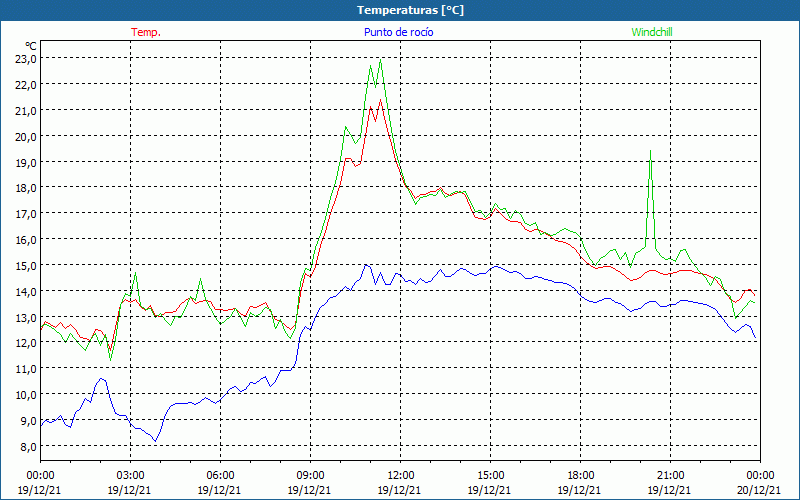Click the '17,0' y-axis value

[x=26, y=214]
